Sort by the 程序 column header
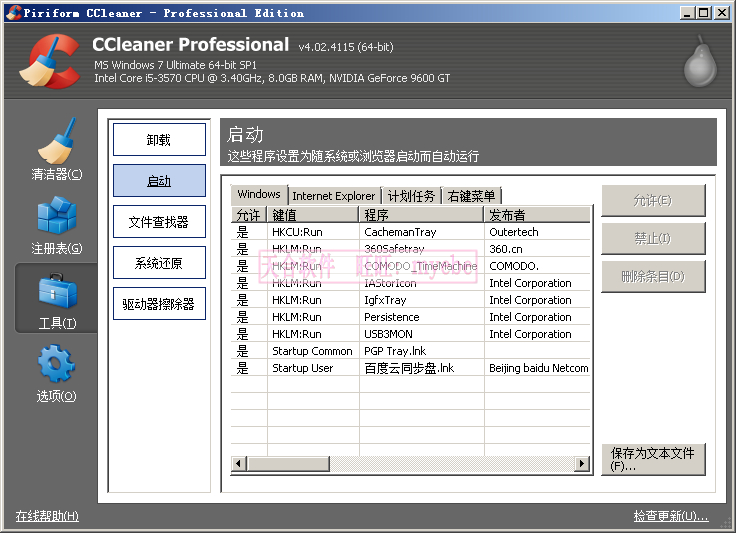Viewport: 736px width, 533px height. click(x=422, y=214)
